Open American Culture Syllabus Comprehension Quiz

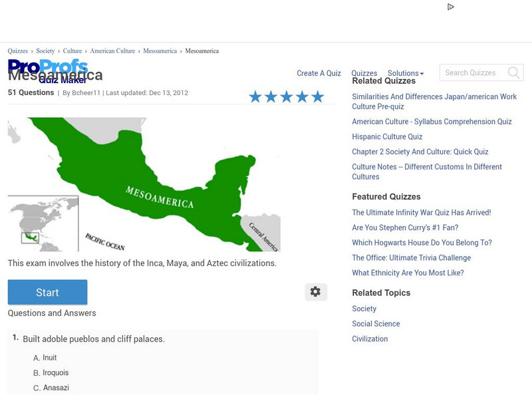click(x=432, y=122)
